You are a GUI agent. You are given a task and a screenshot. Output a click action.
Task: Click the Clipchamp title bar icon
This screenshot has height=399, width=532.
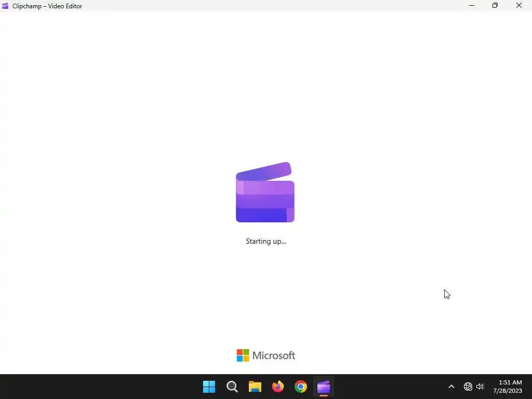(5, 6)
